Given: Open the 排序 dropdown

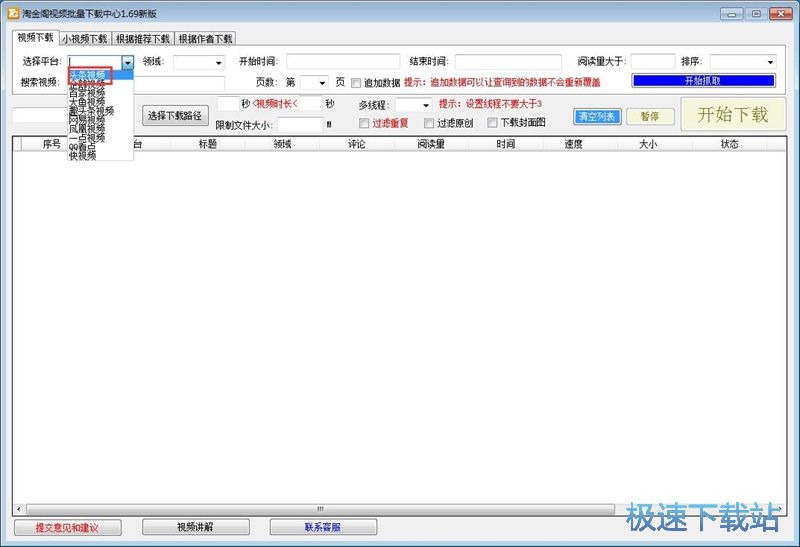Looking at the screenshot, I should pos(770,62).
